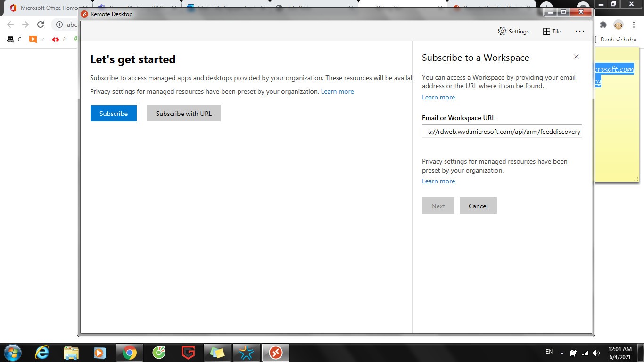Click the blue Subscribe button

[114, 113]
